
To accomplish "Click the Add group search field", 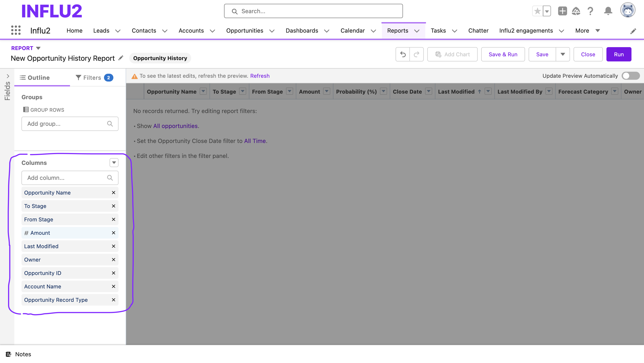I will coord(70,124).
